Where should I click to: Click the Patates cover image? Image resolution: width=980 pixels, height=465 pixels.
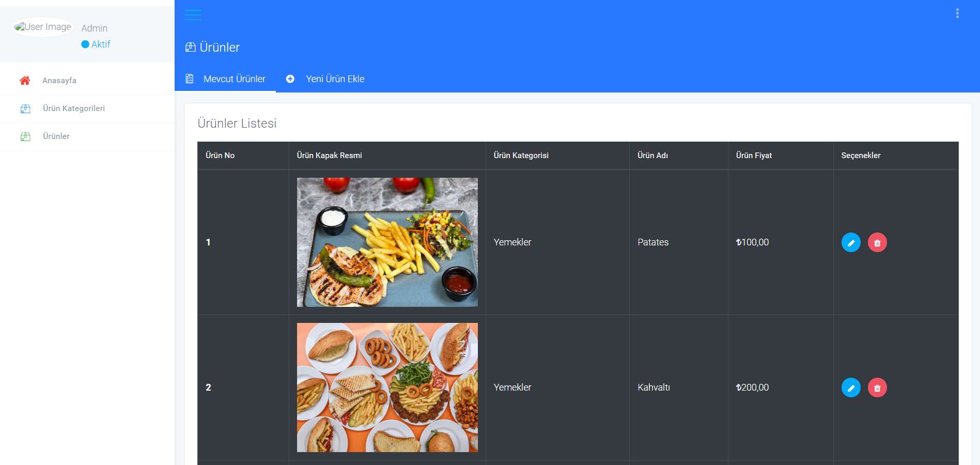coord(387,242)
